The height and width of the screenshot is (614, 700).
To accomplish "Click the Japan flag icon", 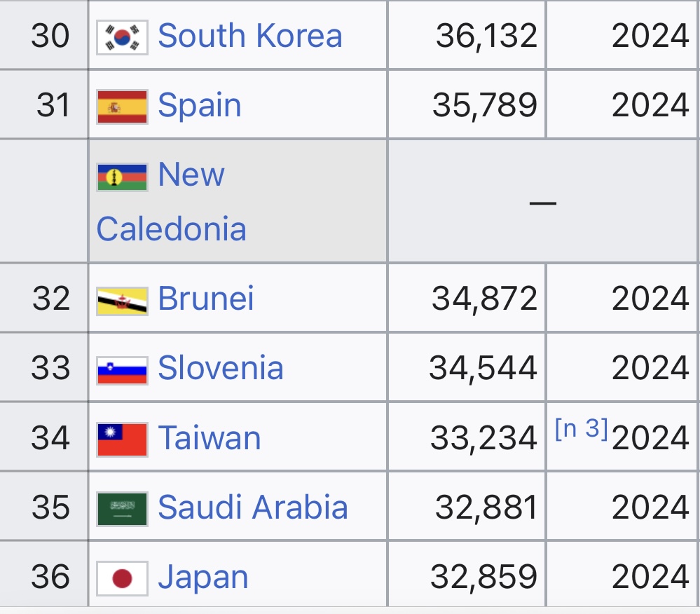I will pos(122,578).
